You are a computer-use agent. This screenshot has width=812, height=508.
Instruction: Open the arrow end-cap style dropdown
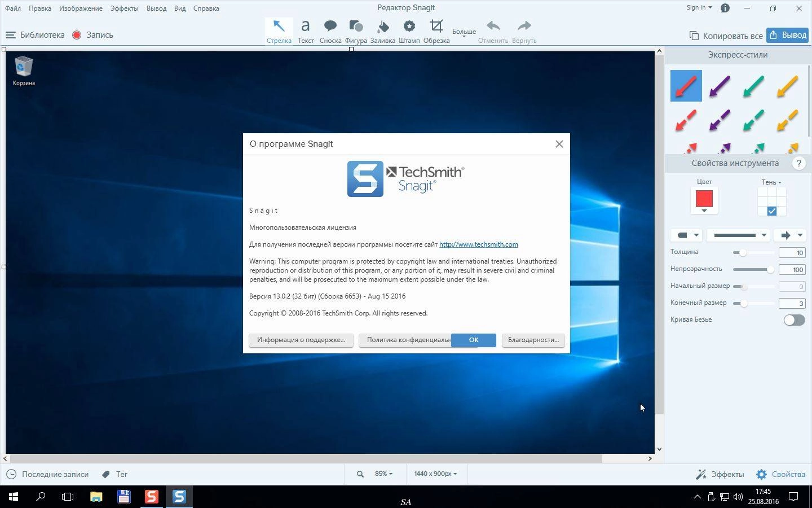(x=790, y=235)
